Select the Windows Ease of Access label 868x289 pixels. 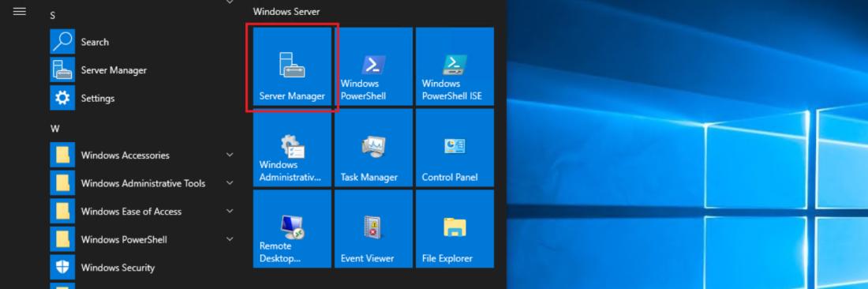131,212
